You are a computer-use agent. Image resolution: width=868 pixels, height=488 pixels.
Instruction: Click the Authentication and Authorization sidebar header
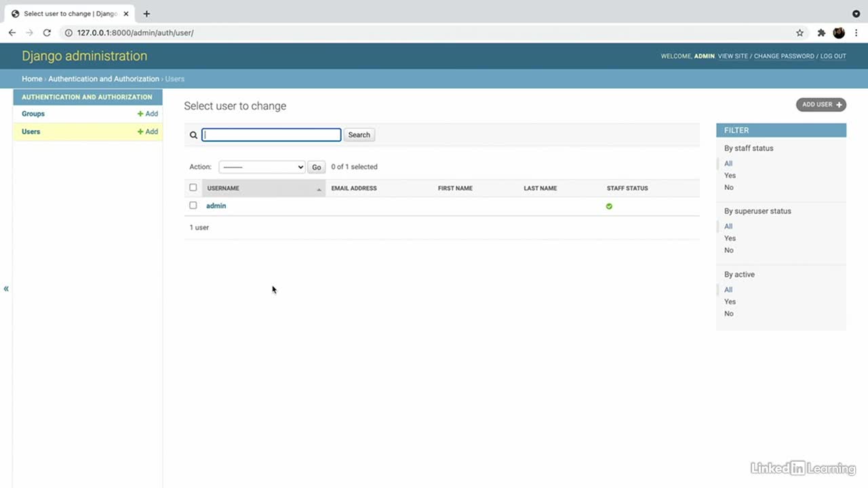click(87, 97)
